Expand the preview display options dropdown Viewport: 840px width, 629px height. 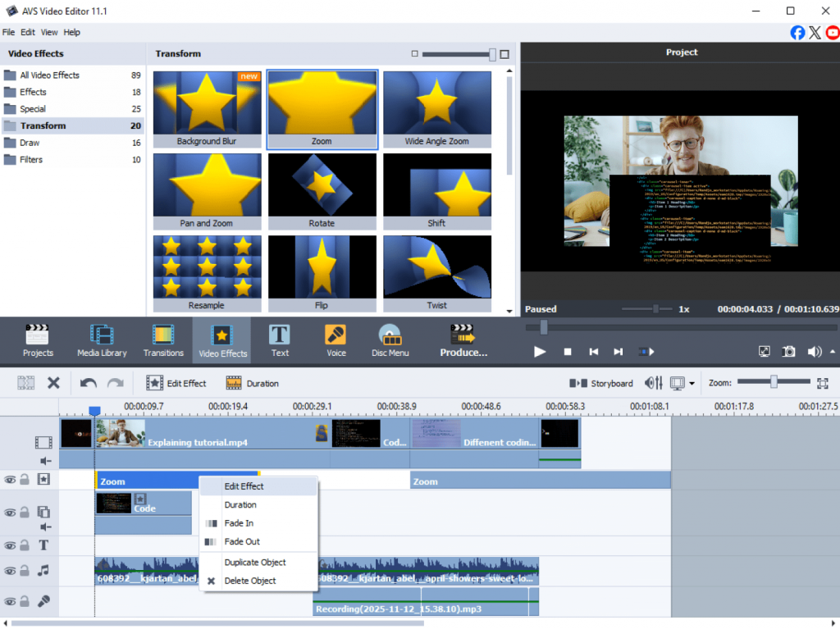click(x=692, y=383)
